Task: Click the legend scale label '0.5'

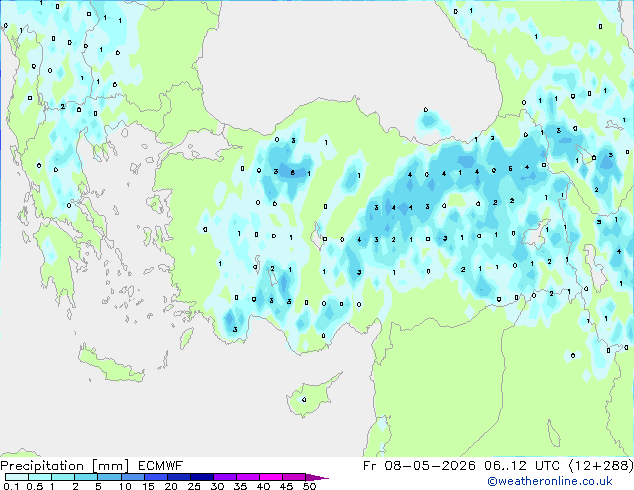Action: 35,486
